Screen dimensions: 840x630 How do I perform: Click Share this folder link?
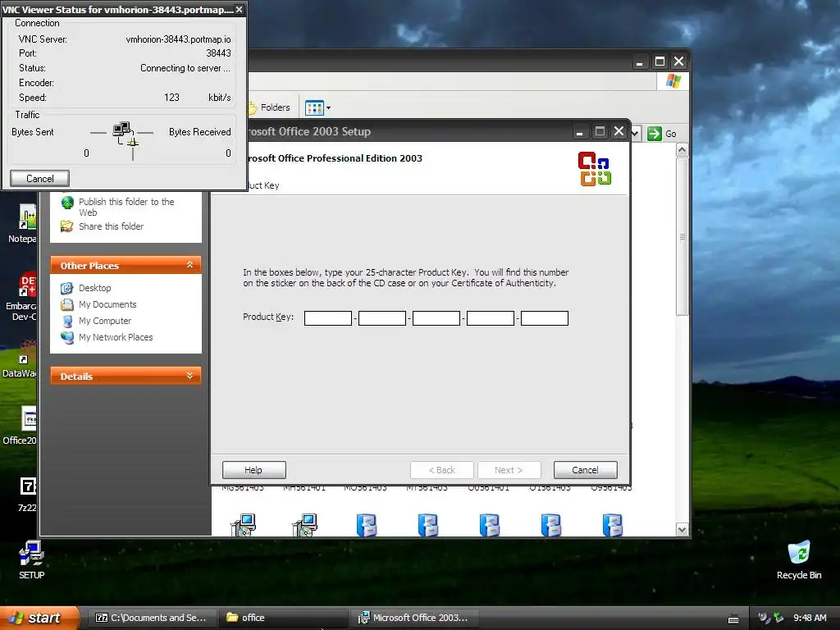[x=111, y=226]
